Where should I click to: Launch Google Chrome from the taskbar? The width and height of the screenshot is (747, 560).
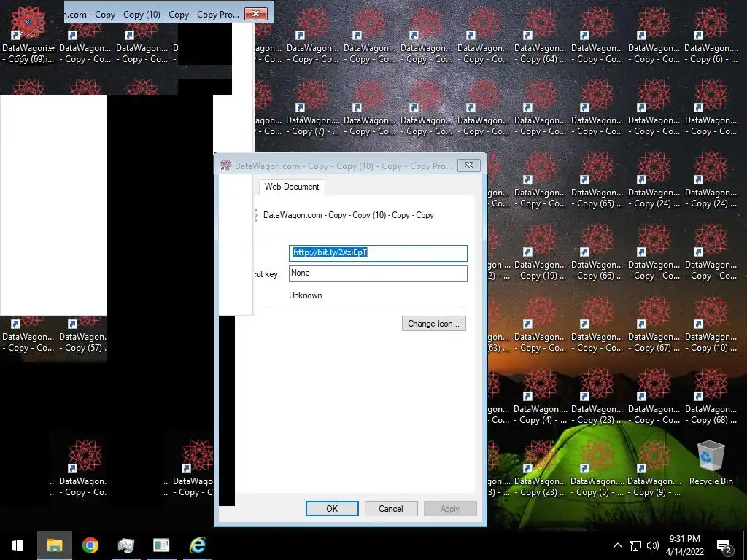click(90, 545)
